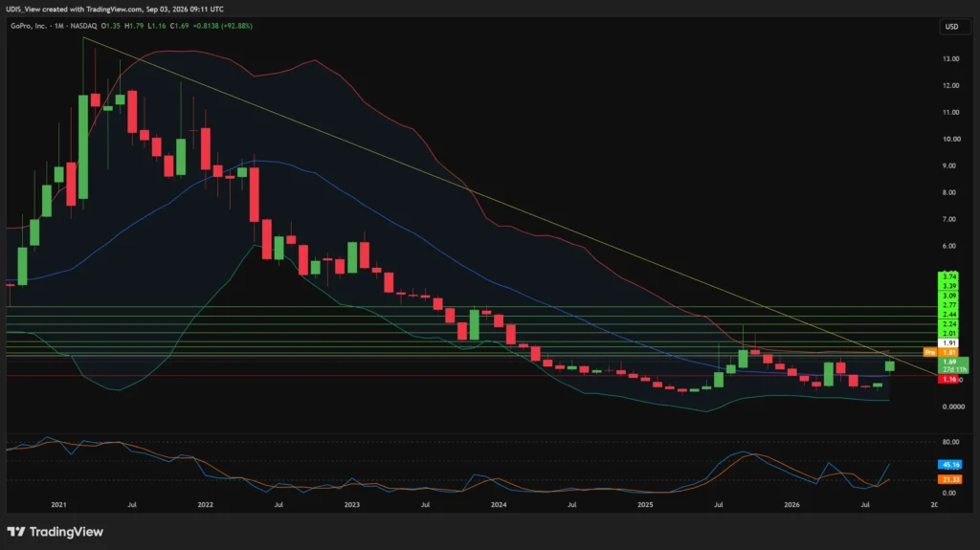Screen dimensions: 980x550
Task: Click the green 2.24 price level label
Action: tap(949, 324)
